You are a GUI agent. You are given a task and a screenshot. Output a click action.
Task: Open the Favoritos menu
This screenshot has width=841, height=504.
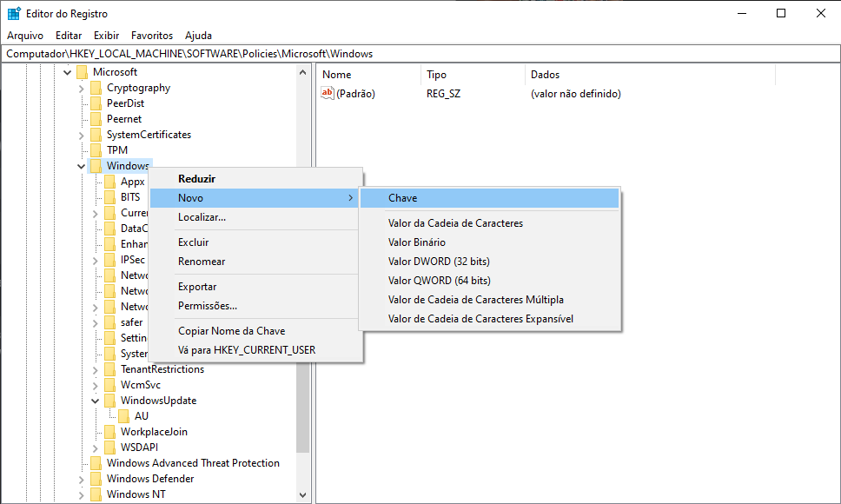(x=152, y=36)
